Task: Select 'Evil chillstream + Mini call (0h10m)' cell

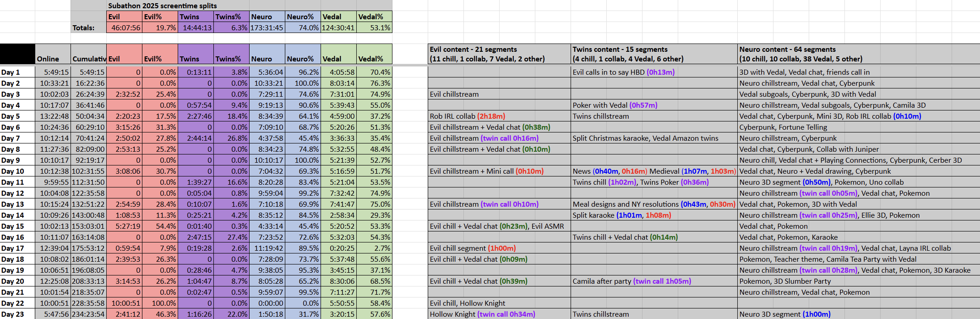Action: pos(499,171)
